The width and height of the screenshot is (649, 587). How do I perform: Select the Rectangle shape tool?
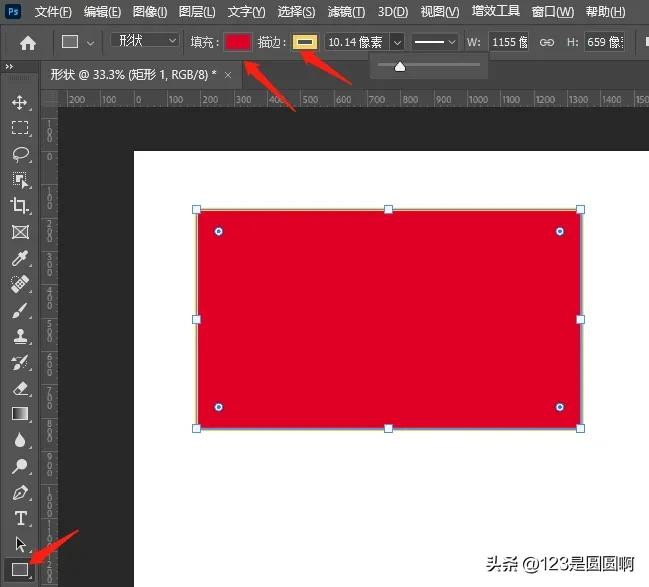pos(19,570)
